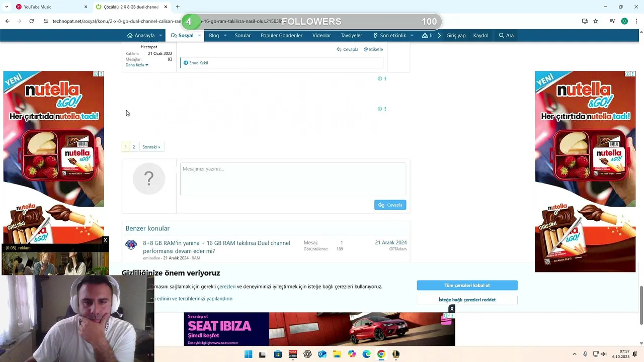Close the Çözüldü forum tab

click(x=166, y=7)
